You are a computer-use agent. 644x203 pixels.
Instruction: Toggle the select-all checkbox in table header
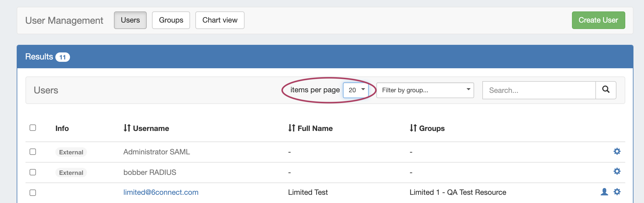[x=33, y=128]
